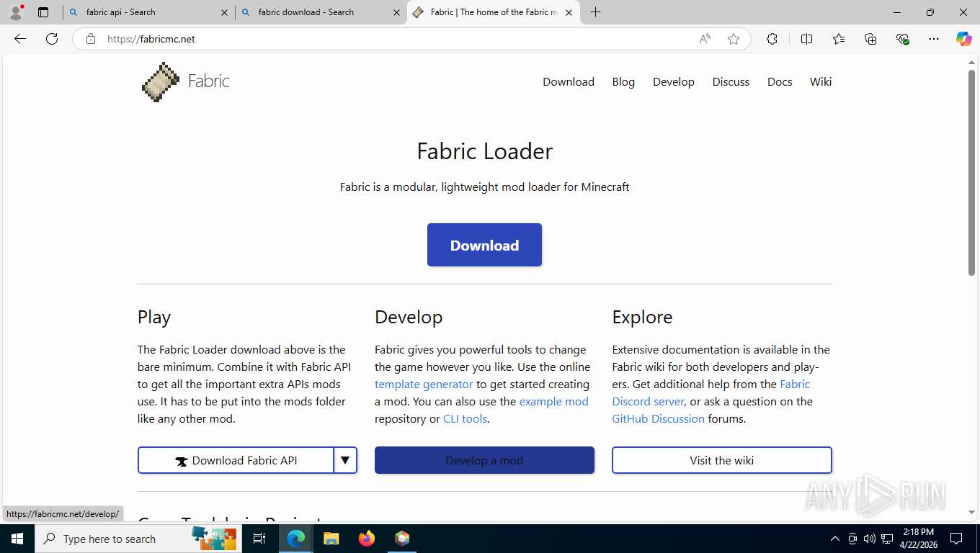Image resolution: width=980 pixels, height=553 pixels.
Task: Click the big blue Download button
Action: point(484,245)
